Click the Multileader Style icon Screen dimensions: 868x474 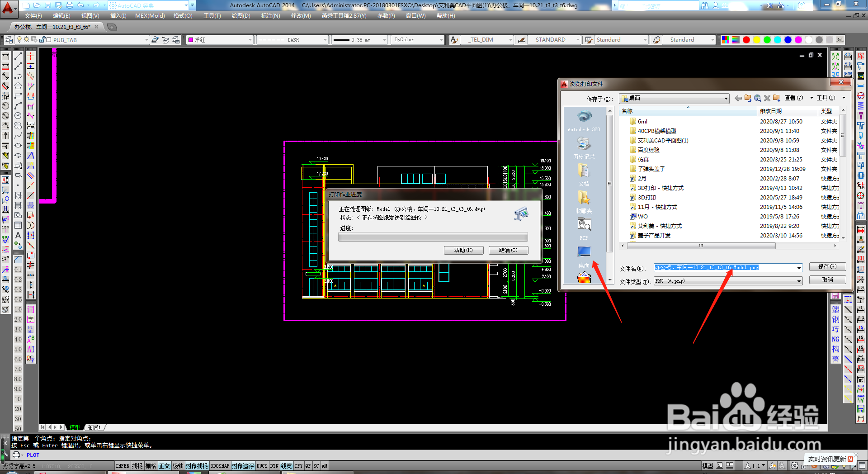pos(656,40)
